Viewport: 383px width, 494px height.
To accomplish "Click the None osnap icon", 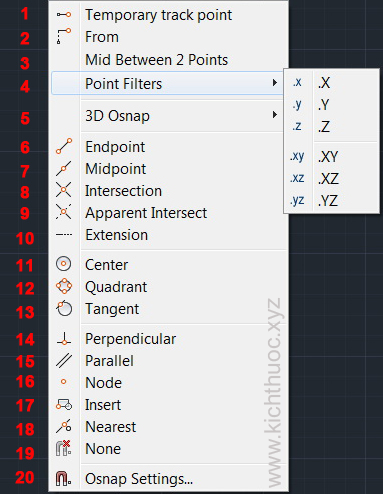I will (63, 448).
